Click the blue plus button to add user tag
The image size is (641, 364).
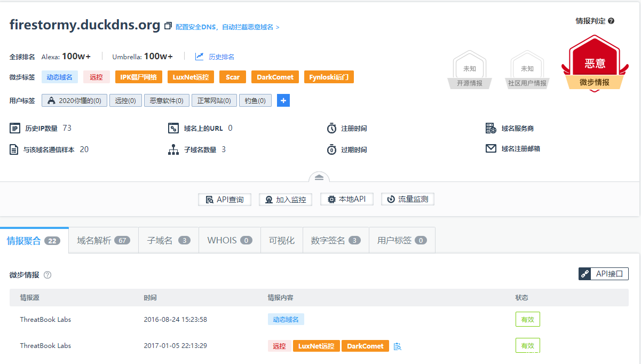point(283,100)
